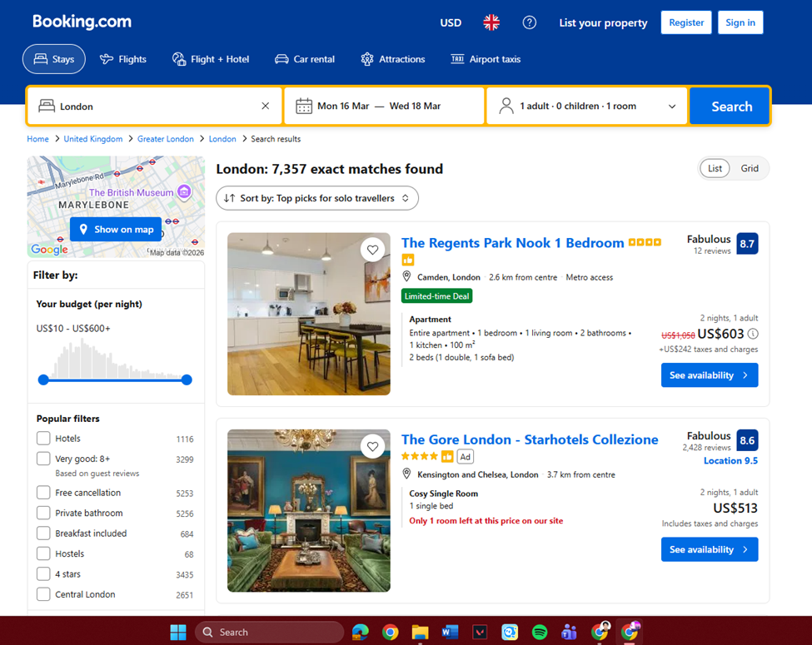
Task: Click the Booking.com logo
Action: tap(82, 22)
